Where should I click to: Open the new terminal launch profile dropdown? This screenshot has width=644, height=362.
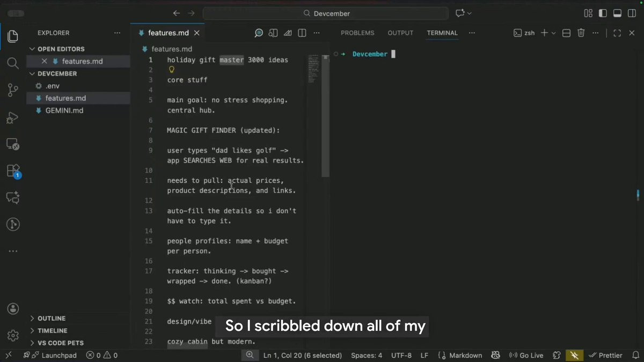coord(554,33)
